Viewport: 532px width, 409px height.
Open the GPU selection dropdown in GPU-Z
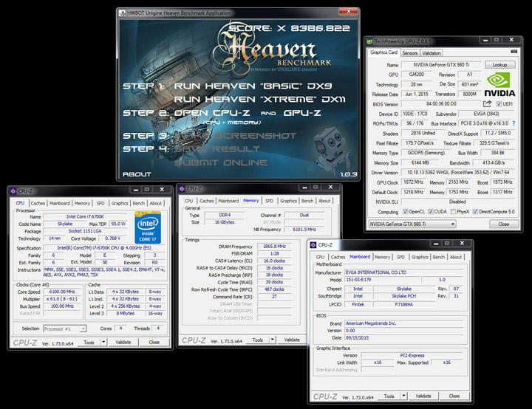pyautogui.click(x=412, y=224)
